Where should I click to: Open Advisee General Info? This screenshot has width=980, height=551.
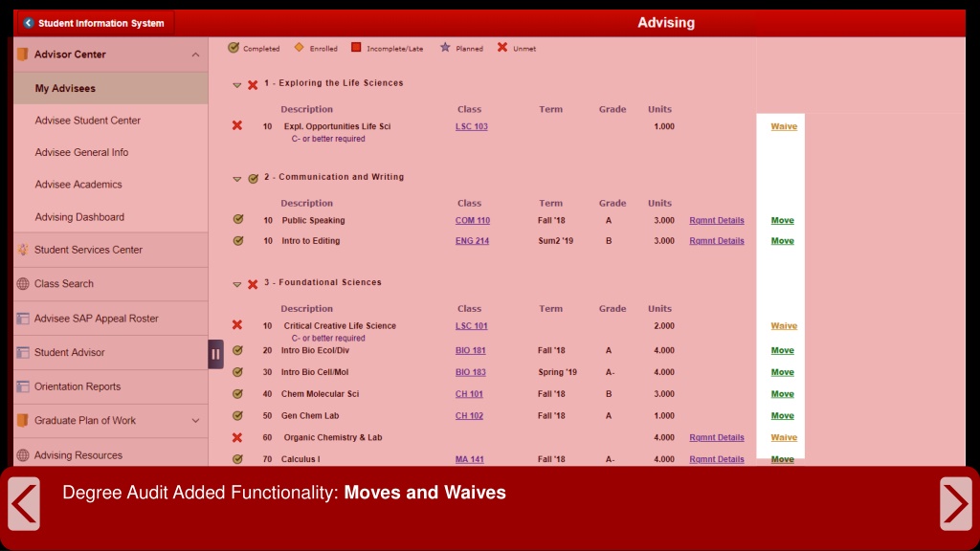click(81, 152)
